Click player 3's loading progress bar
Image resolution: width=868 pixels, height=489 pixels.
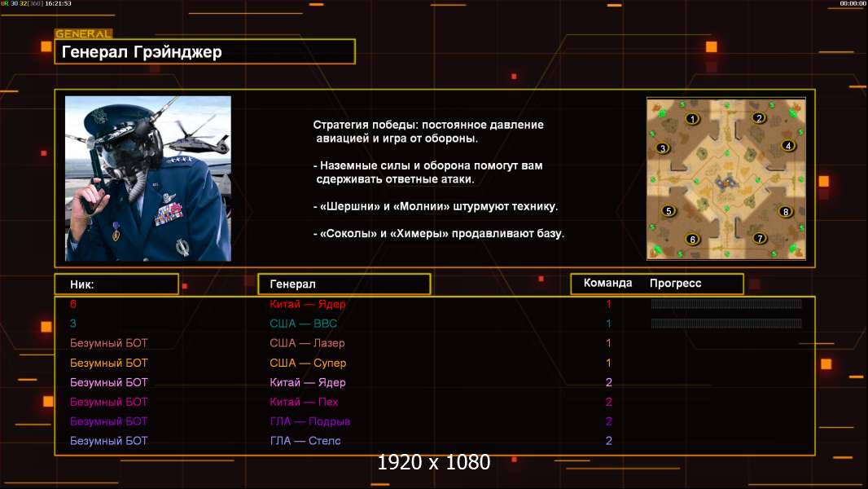(x=726, y=323)
